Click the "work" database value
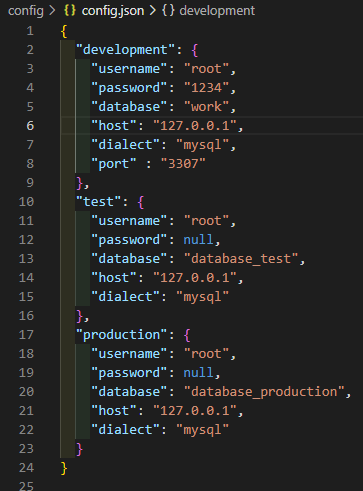 tap(206, 107)
